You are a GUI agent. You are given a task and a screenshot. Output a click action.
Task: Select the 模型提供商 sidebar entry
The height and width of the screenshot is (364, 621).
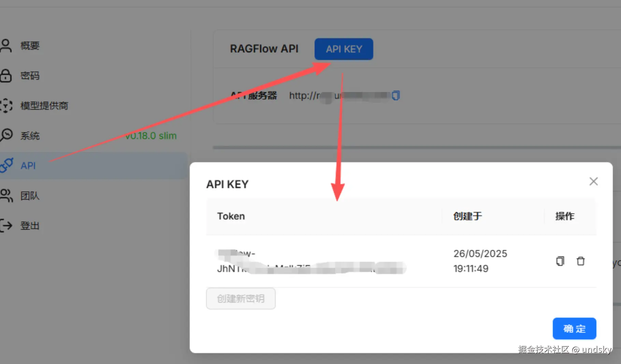44,106
